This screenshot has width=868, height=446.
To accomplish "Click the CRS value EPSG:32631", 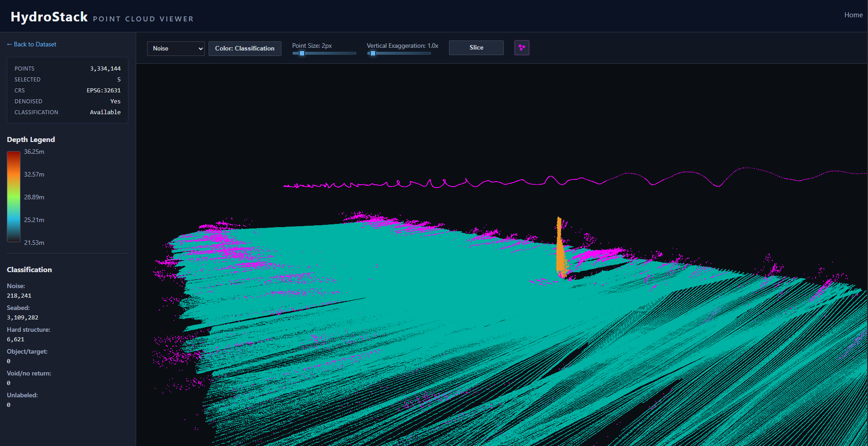I will pyautogui.click(x=103, y=90).
